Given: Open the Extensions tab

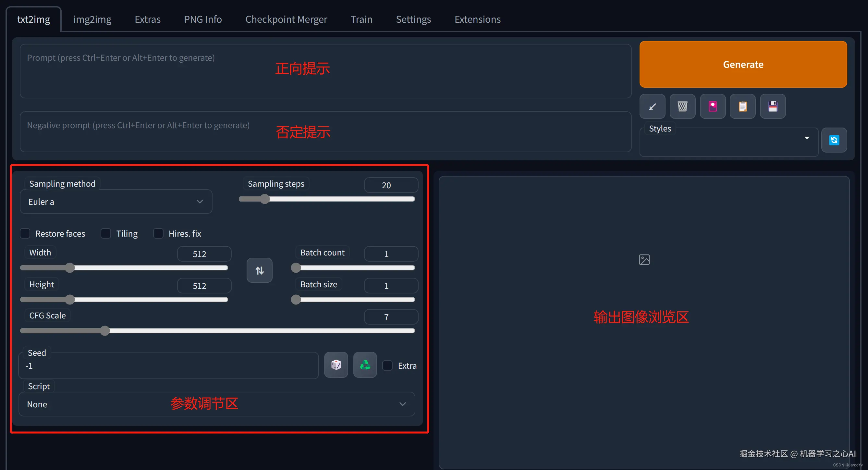Looking at the screenshot, I should coord(477,19).
